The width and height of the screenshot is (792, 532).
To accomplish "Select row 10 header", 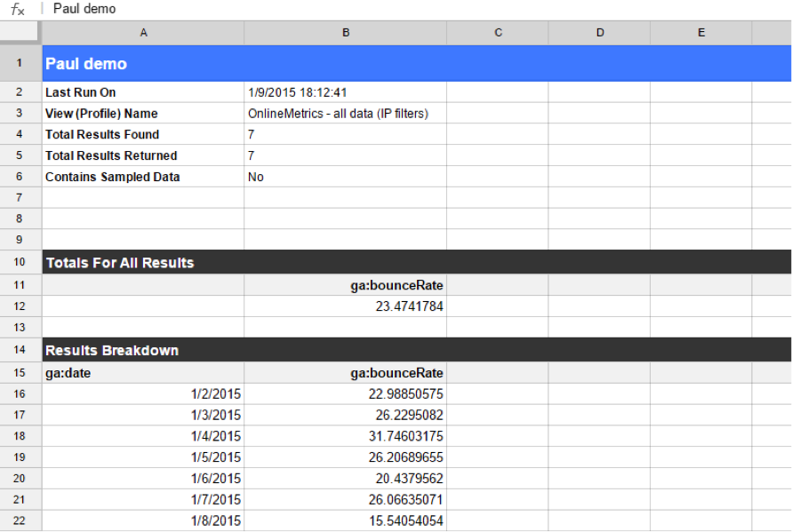I will 20,262.
